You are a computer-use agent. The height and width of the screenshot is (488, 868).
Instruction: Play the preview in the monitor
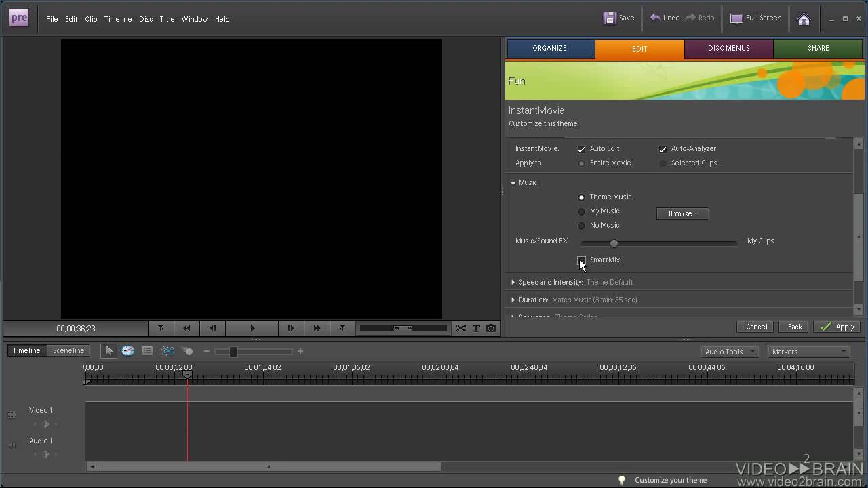click(x=252, y=328)
